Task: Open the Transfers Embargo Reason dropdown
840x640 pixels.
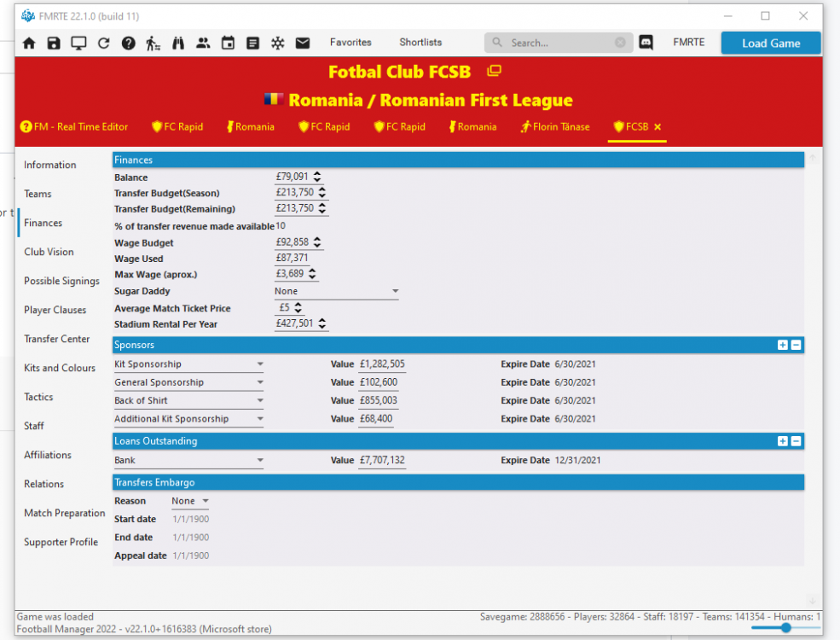Action: pyautogui.click(x=189, y=501)
